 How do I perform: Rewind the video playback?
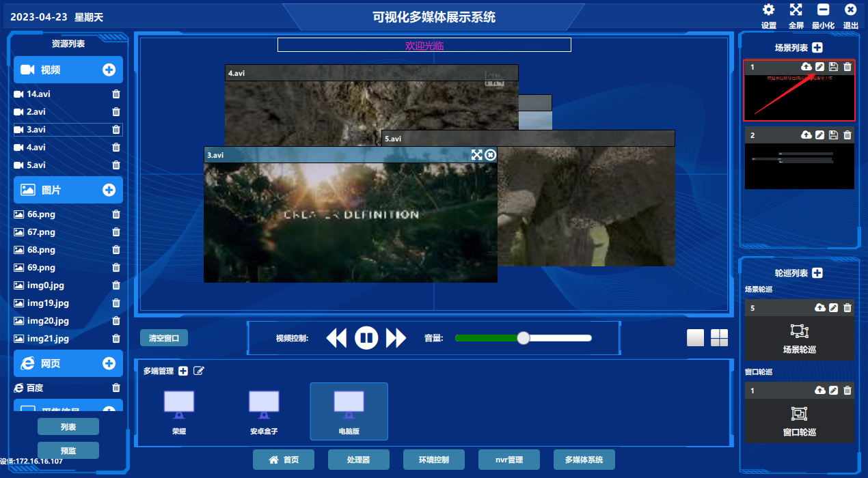pyautogui.click(x=336, y=338)
